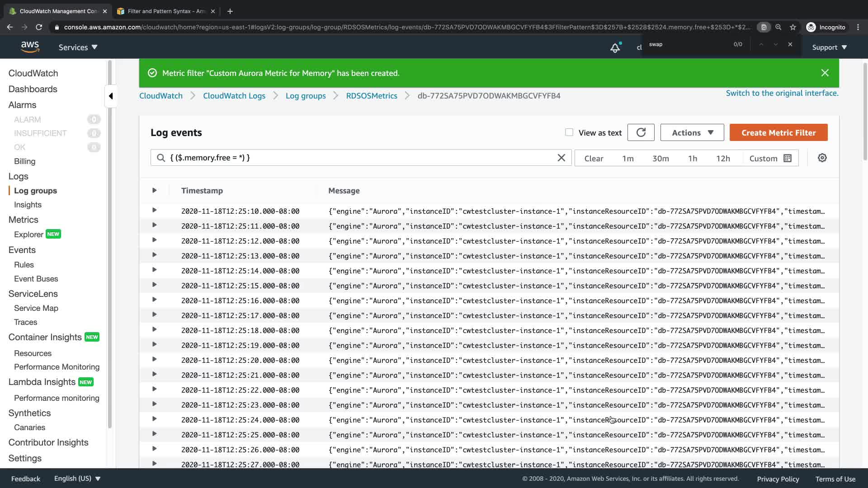
Task: Bookmark page with the star icon
Action: point(793,27)
